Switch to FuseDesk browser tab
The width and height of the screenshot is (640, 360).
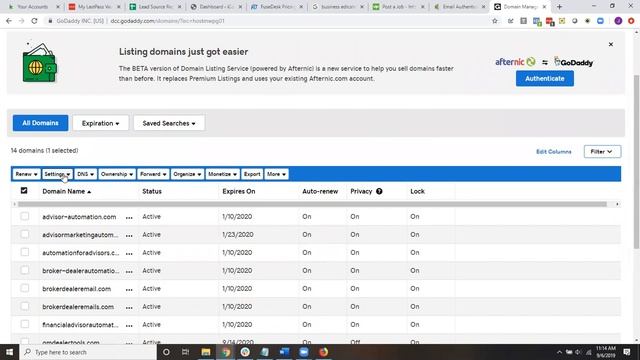point(277,7)
